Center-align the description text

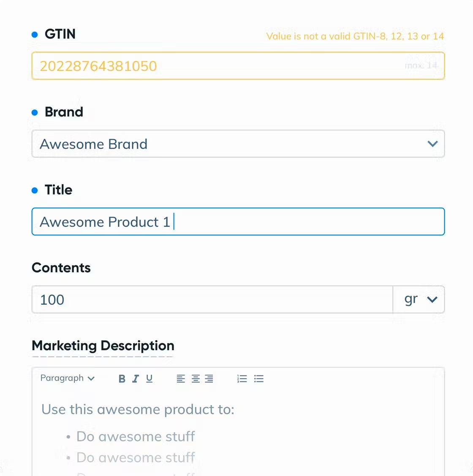tap(196, 379)
